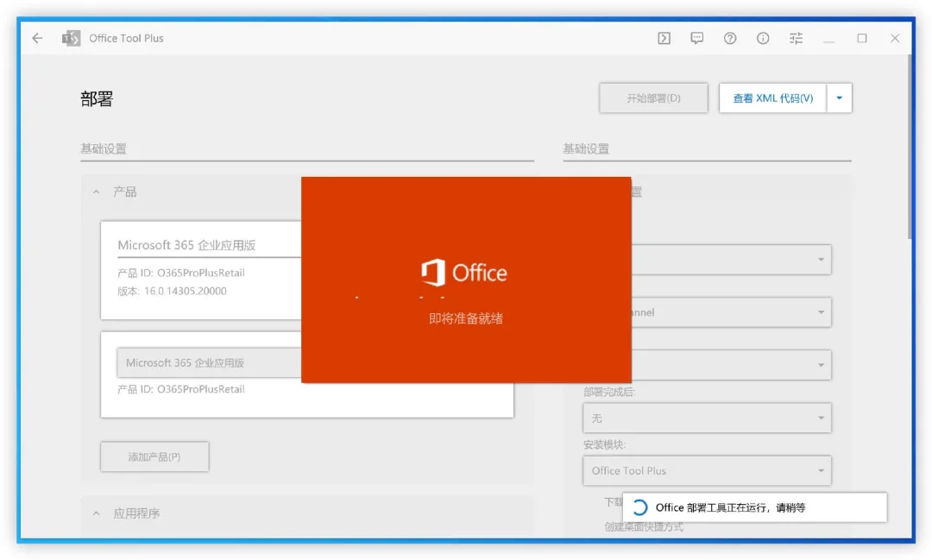
Task: Collapse the 产品 section
Action: point(97,192)
